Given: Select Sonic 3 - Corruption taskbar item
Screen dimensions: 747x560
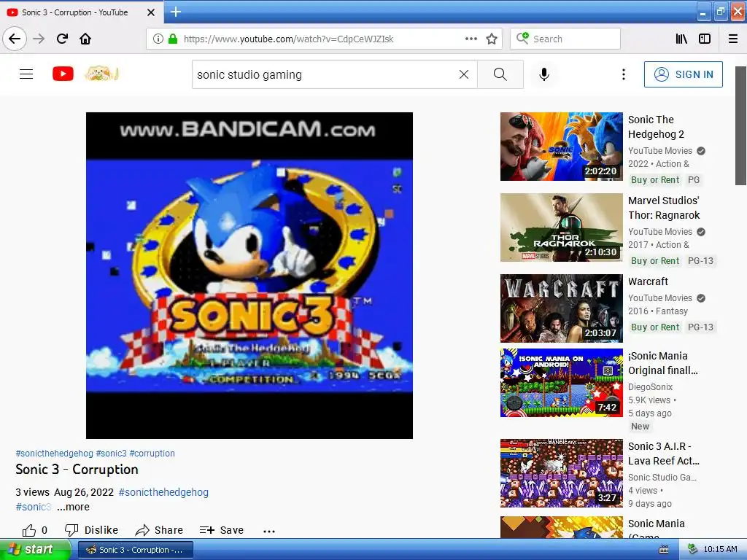Looking at the screenshot, I should pyautogui.click(x=135, y=550).
